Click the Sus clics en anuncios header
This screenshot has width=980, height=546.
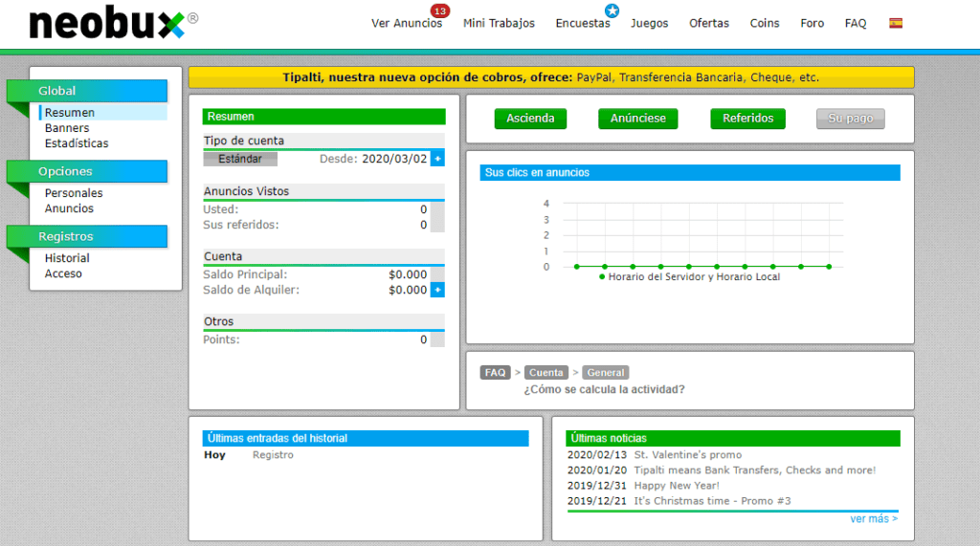pyautogui.click(x=690, y=172)
